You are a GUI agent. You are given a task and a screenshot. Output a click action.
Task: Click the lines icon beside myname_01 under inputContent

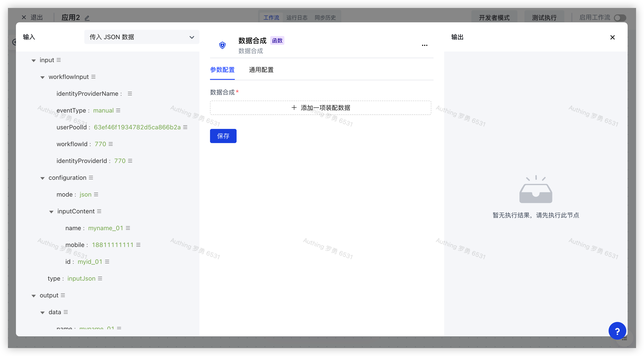[128, 228]
